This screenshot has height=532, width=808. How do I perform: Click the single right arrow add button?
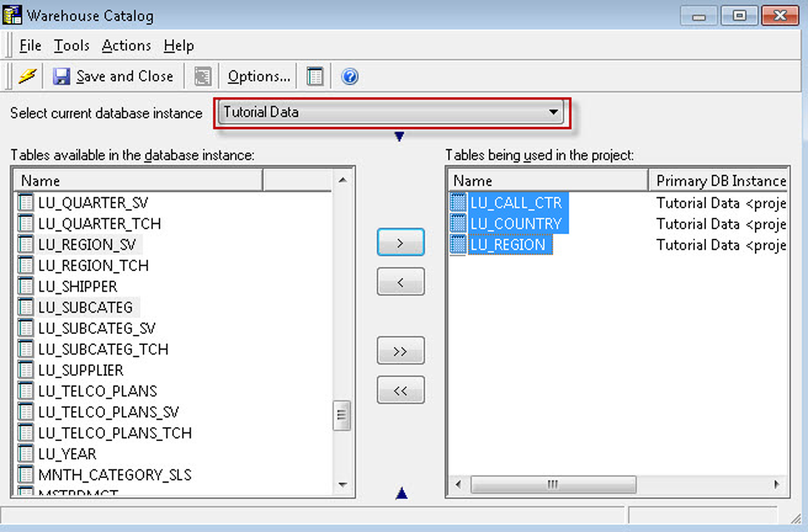tap(401, 242)
